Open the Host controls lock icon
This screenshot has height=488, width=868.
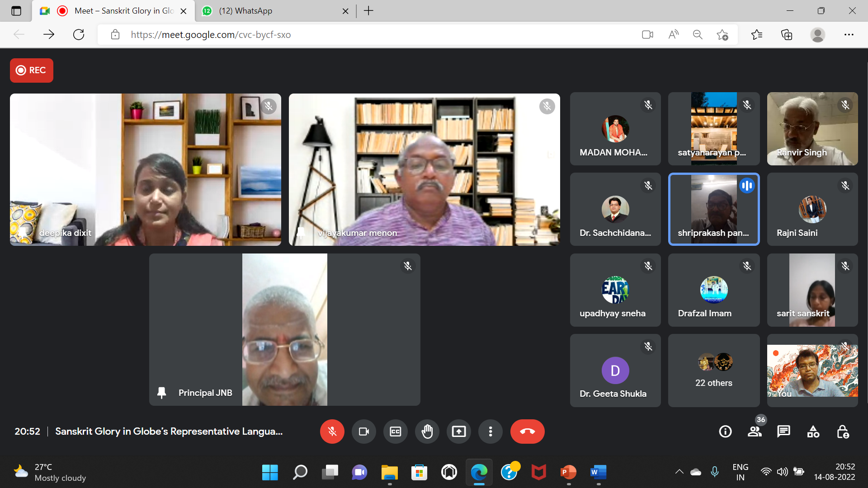point(843,432)
